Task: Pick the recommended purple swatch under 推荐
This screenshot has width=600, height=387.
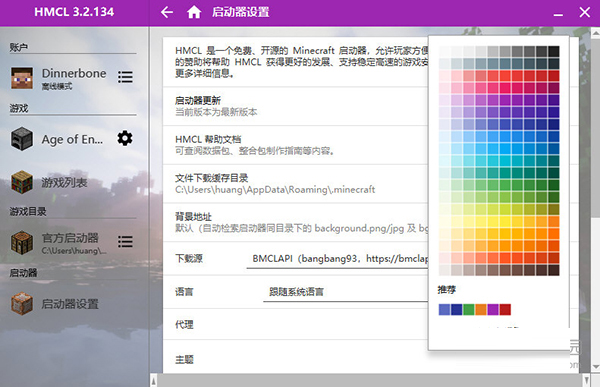Action: point(493,309)
